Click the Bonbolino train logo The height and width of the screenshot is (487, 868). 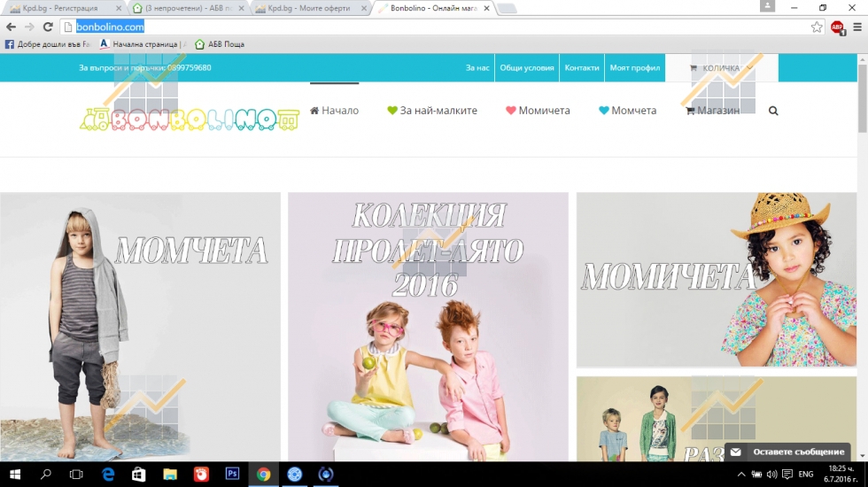click(190, 120)
